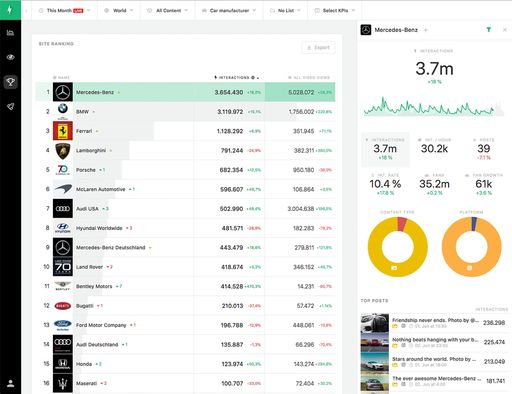512x394 pixels.
Task: Sort by All Video Views column header
Action: coord(309,77)
